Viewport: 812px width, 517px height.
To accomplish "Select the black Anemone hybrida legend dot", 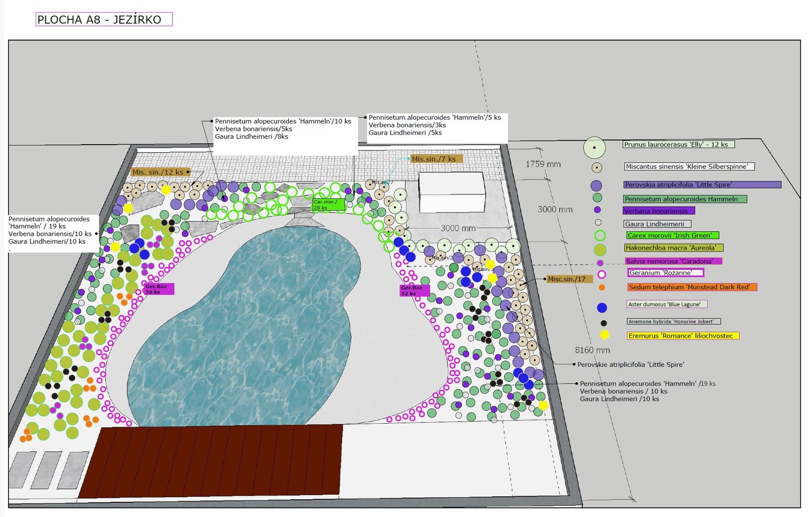I will pos(603,323).
